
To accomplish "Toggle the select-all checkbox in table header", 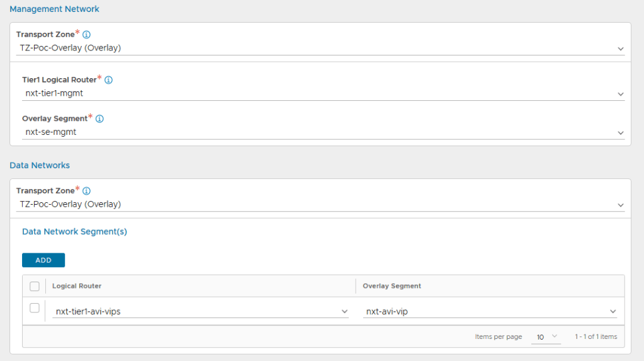I will click(35, 286).
